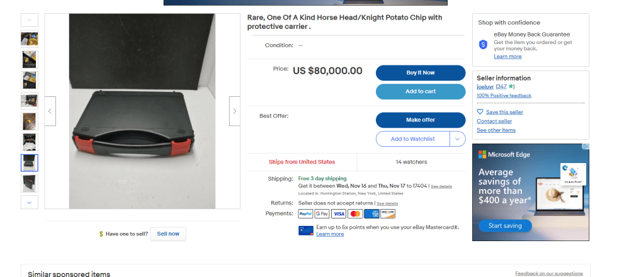Open the ad info icon on Edge ad
The height and width of the screenshot is (277, 644).
tap(585, 147)
